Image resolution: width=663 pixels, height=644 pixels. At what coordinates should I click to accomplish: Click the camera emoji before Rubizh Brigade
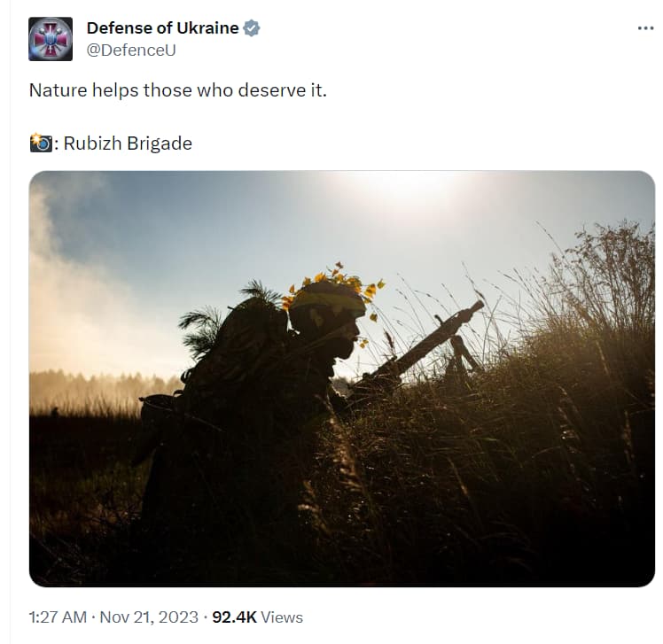41,143
